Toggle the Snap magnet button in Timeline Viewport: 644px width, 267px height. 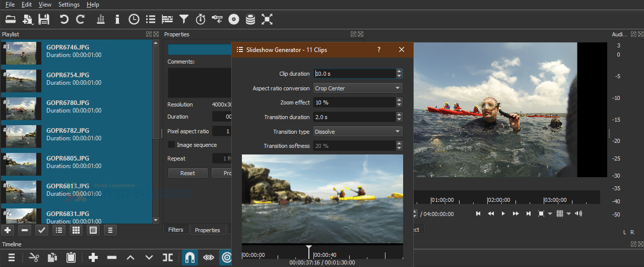[x=190, y=257]
